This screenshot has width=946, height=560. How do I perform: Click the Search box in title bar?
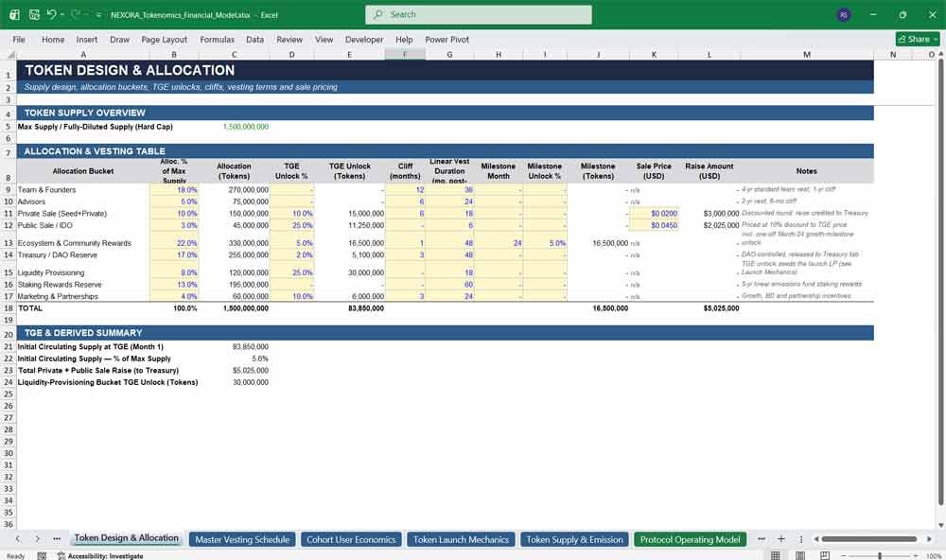pyautogui.click(x=479, y=14)
